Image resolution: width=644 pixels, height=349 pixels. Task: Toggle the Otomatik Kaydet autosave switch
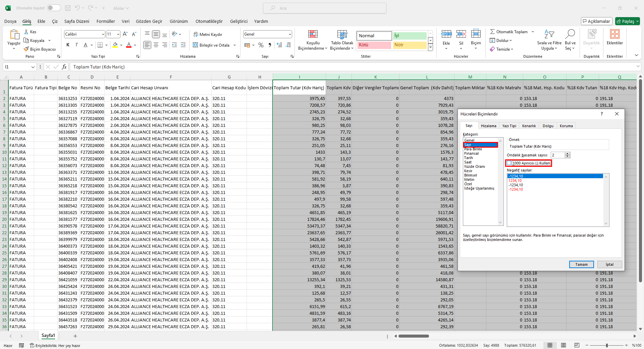pyautogui.click(x=54, y=8)
